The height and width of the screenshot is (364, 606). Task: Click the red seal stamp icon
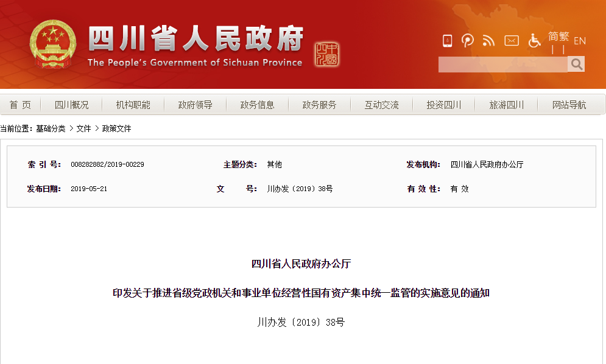tap(328, 55)
